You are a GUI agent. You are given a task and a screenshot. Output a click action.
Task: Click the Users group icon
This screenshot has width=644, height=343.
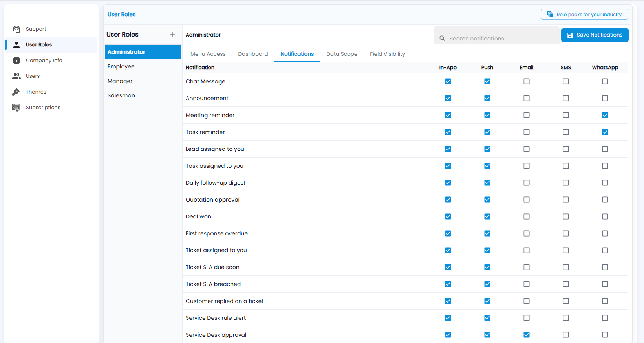[x=16, y=76]
